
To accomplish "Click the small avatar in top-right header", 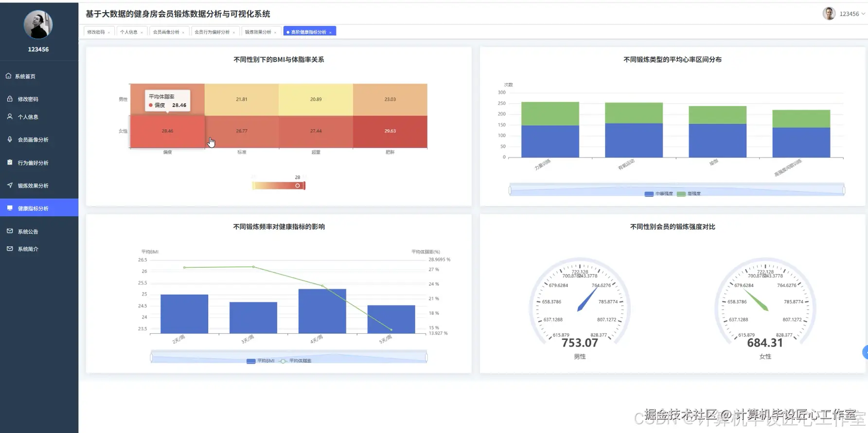I will point(829,14).
